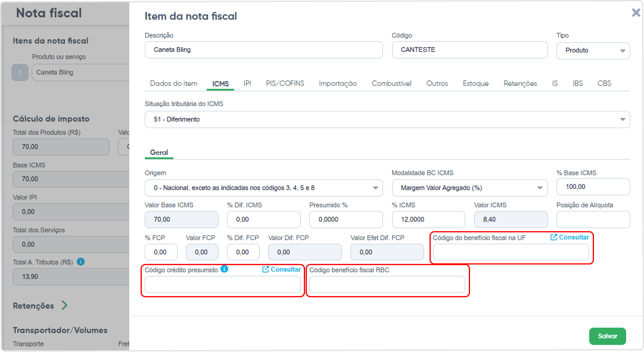The height and width of the screenshot is (352, 644).
Task: Click the % Base ICMS field
Action: [593, 187]
